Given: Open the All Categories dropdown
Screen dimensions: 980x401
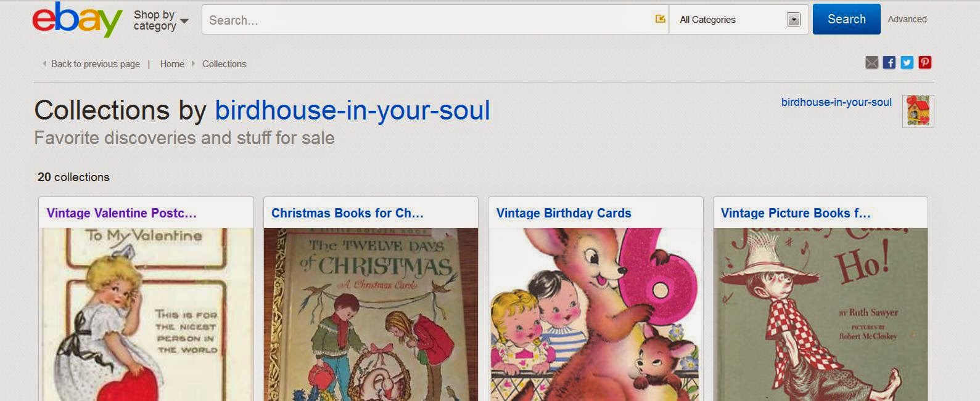Looking at the screenshot, I should pos(715,19).
